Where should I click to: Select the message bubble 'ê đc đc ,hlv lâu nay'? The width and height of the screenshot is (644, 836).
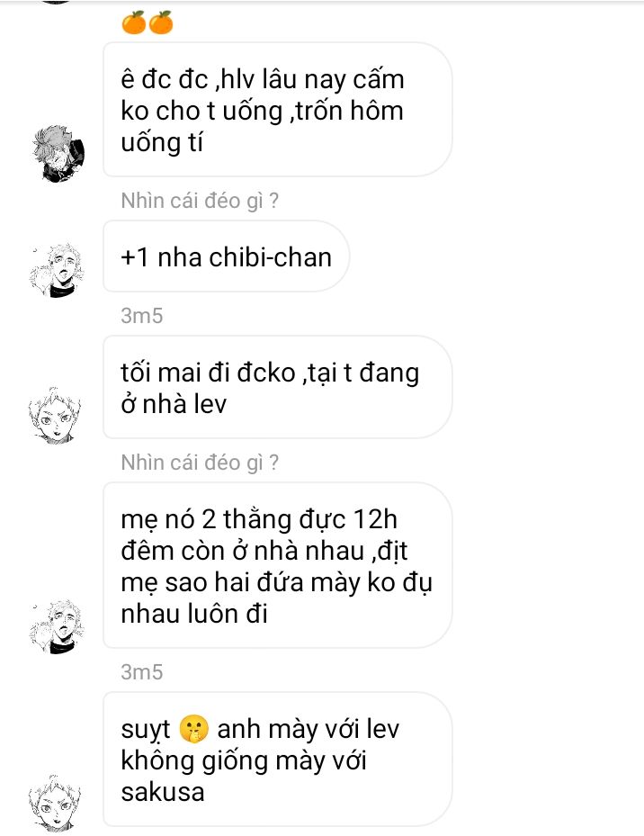click(277, 109)
